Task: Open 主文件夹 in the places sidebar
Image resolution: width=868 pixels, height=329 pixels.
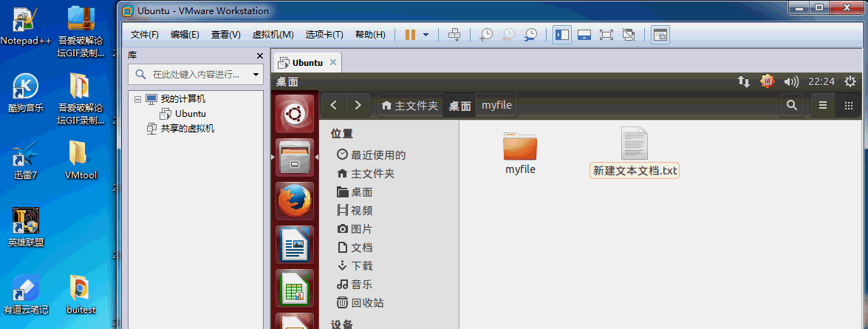Action: tap(366, 173)
